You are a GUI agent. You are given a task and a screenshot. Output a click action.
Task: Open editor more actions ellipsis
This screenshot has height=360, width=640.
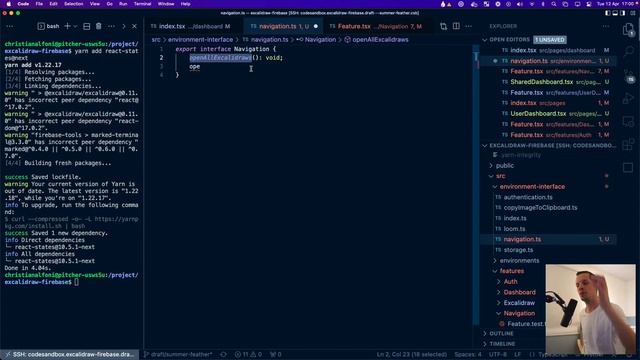tap(469, 26)
